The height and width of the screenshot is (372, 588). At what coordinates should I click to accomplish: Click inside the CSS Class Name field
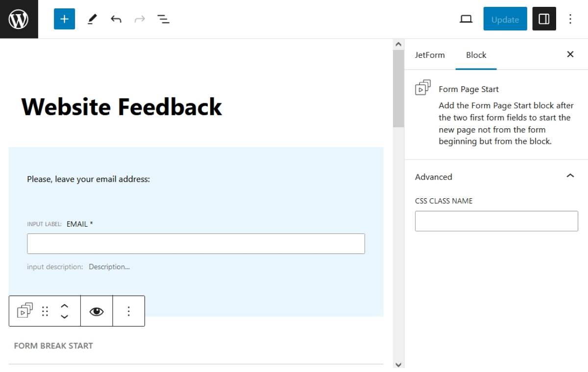tap(496, 221)
